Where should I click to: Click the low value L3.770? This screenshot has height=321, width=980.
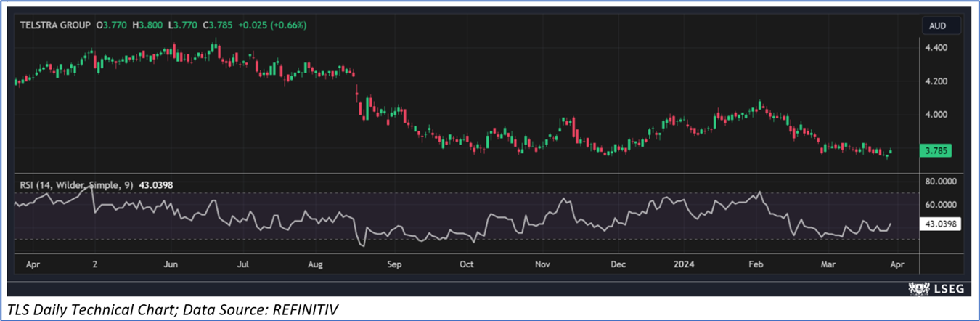click(183, 25)
